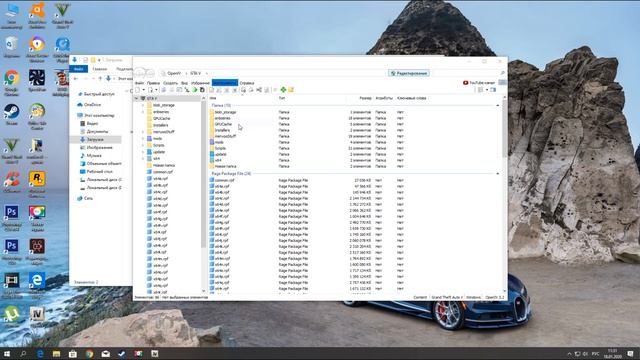Open the Mail app from taskbar
The image size is (640, 360).
tap(106, 354)
